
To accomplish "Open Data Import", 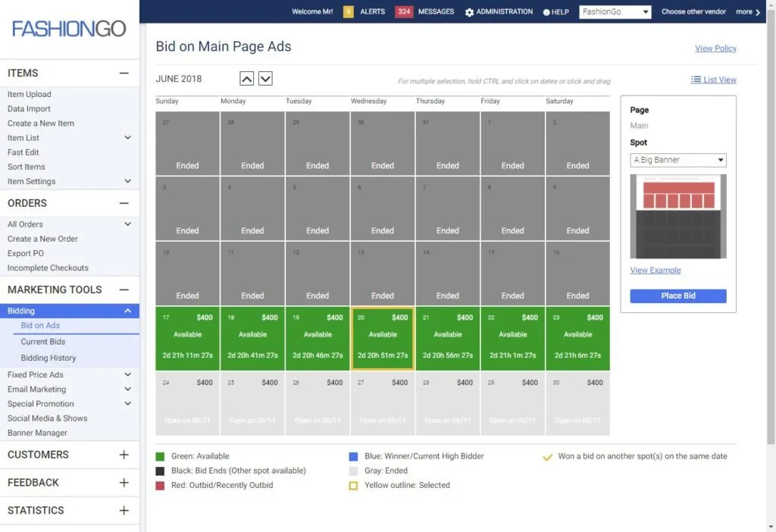I will [29, 108].
